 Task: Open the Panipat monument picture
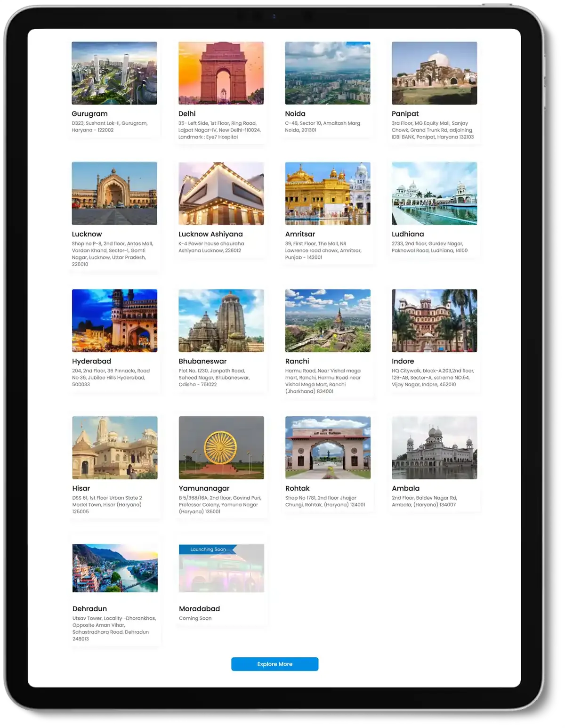coord(434,73)
